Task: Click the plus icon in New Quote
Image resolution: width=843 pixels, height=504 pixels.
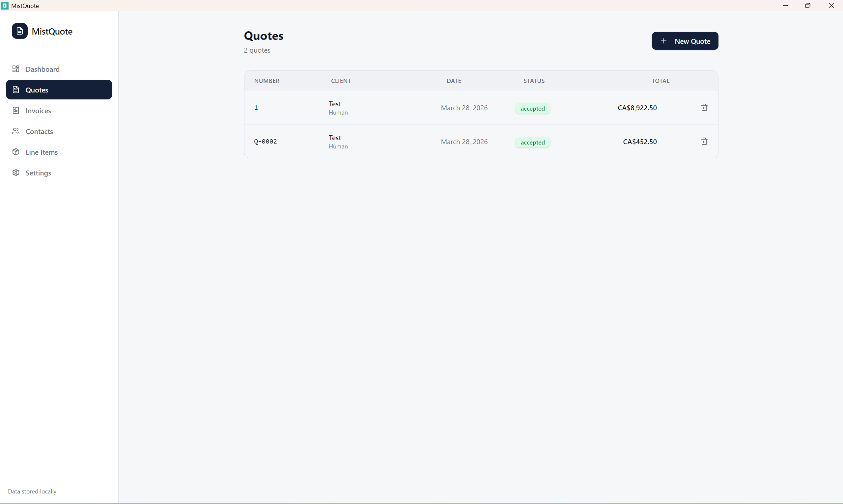Action: 663,41
